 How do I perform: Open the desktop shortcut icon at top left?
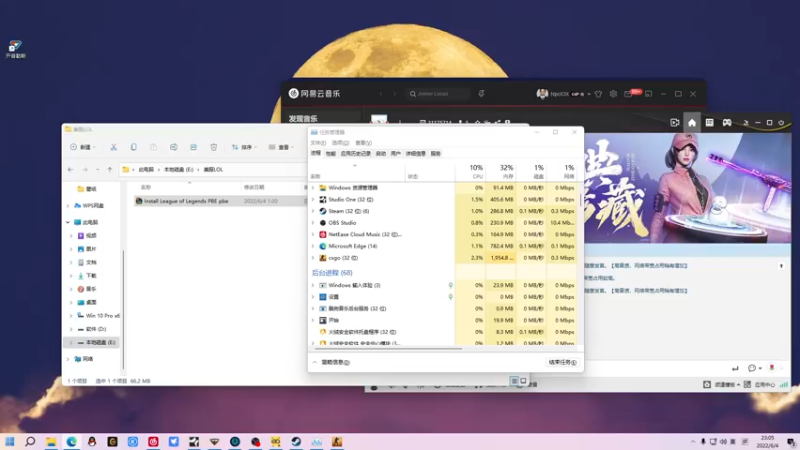click(15, 49)
